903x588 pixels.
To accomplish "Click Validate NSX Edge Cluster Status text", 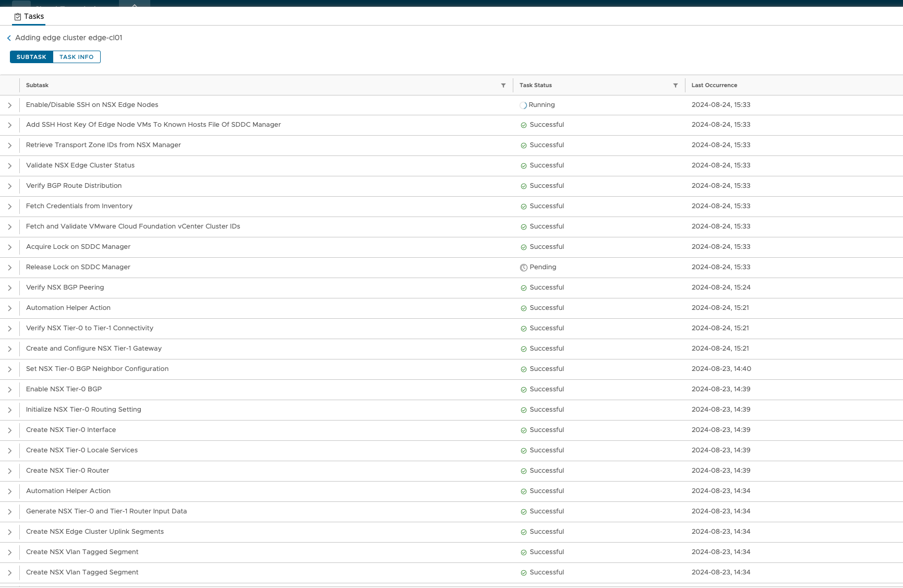I will tap(80, 165).
